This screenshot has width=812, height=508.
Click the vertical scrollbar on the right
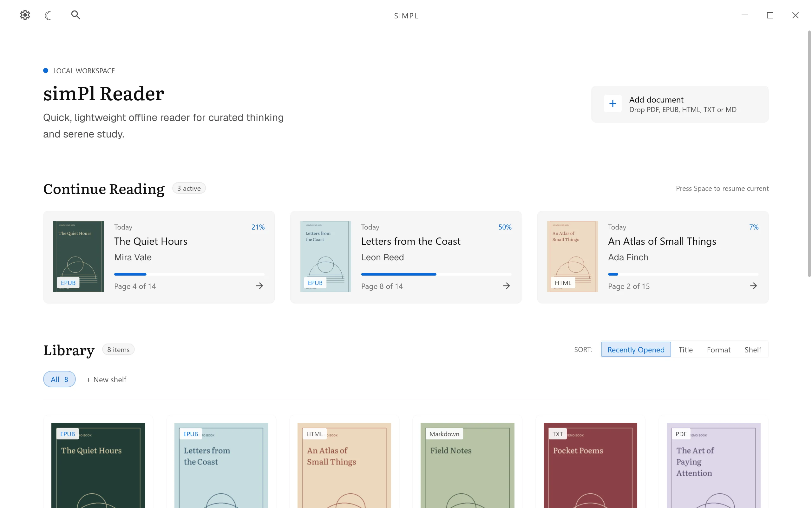(809, 154)
